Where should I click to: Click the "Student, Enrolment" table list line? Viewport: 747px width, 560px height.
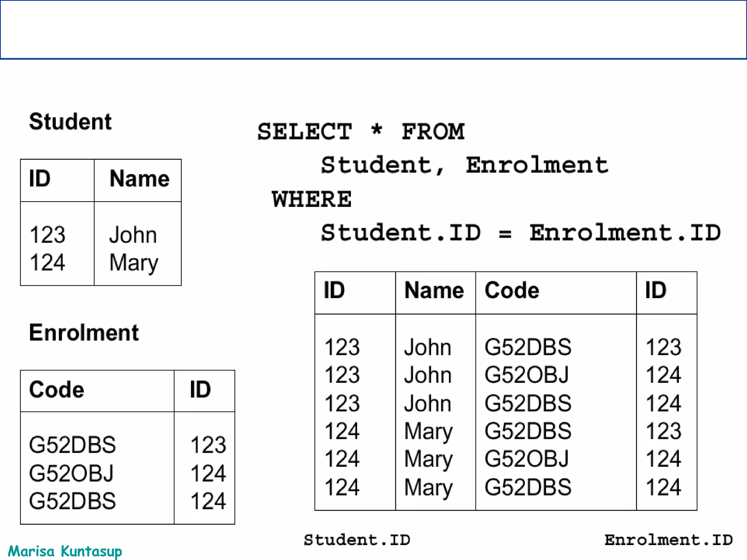pos(464,165)
